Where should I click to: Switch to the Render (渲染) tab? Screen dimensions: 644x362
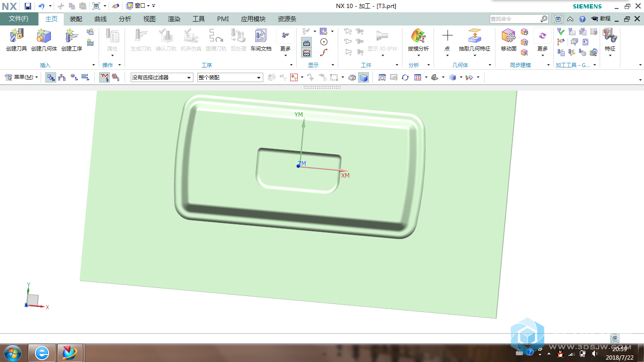(174, 19)
